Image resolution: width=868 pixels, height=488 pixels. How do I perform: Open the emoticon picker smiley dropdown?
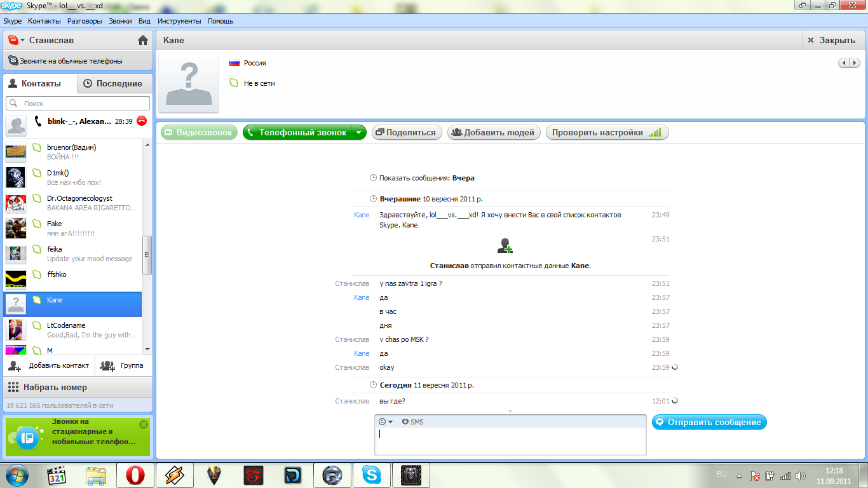coord(386,422)
